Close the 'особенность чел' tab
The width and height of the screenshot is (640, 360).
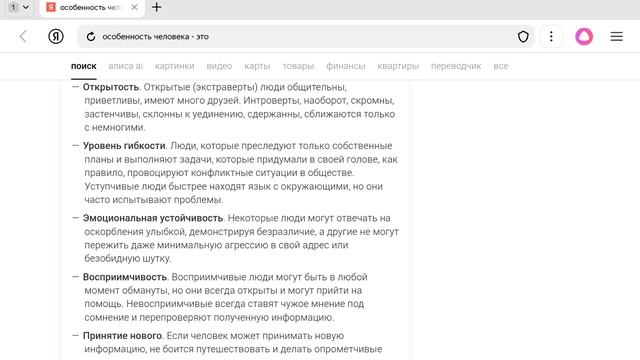click(x=134, y=7)
